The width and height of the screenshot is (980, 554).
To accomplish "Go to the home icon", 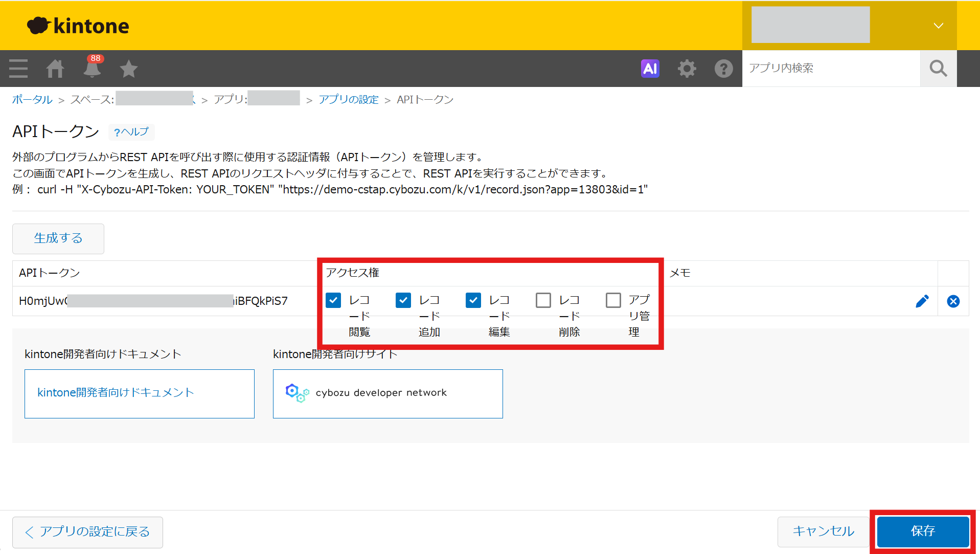I will (x=55, y=69).
